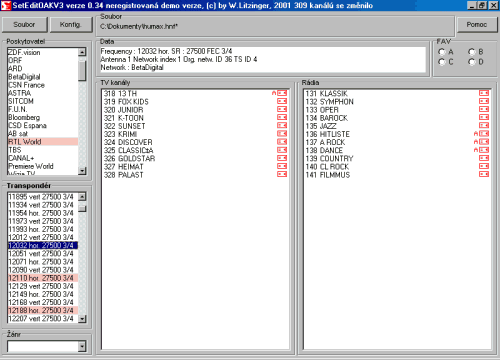Click the lock icon beside HITLISTE radio
The height and width of the screenshot is (360, 500).
click(x=476, y=134)
